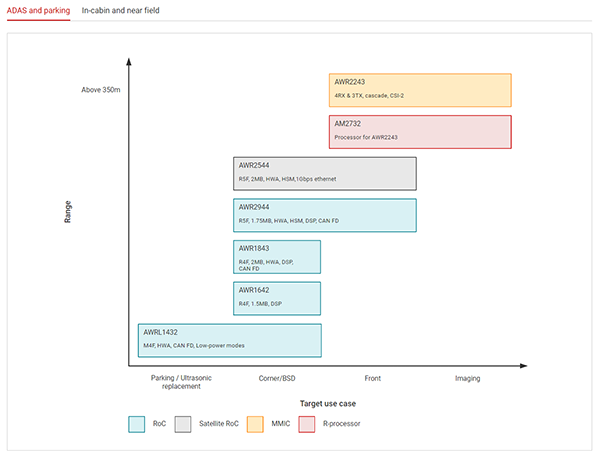The image size is (600, 459).
Task: Open the AWRL1432 low-power product box
Action: click(x=229, y=340)
